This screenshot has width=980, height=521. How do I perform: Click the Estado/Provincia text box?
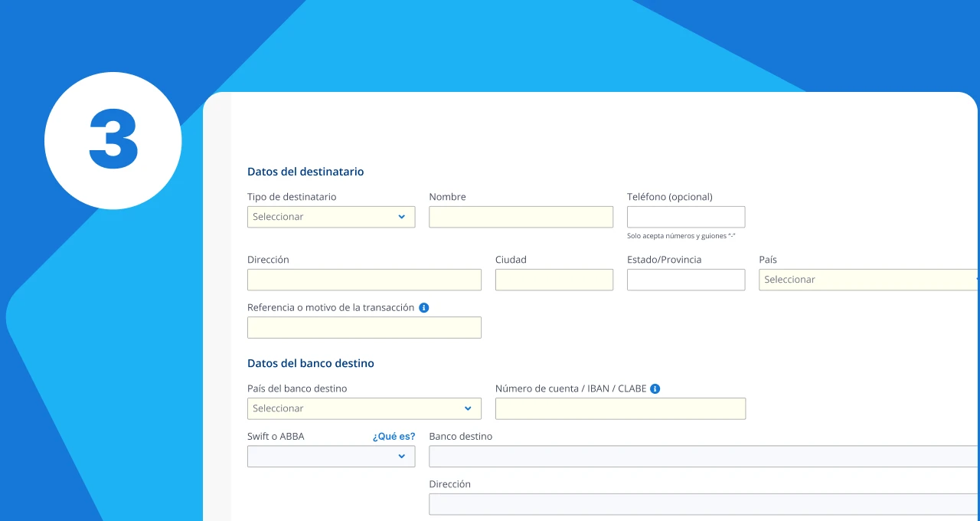pos(685,280)
